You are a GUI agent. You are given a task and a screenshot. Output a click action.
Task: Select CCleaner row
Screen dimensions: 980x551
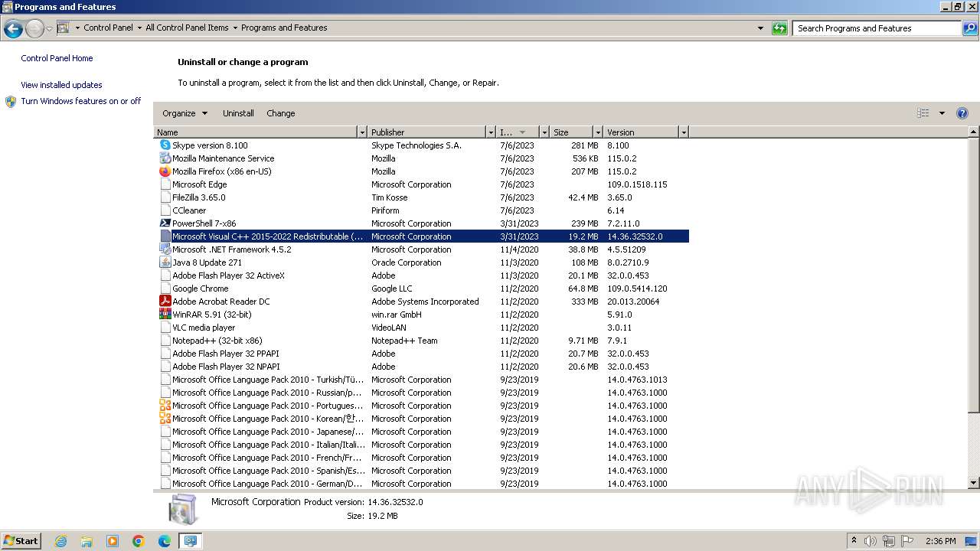[x=423, y=210]
